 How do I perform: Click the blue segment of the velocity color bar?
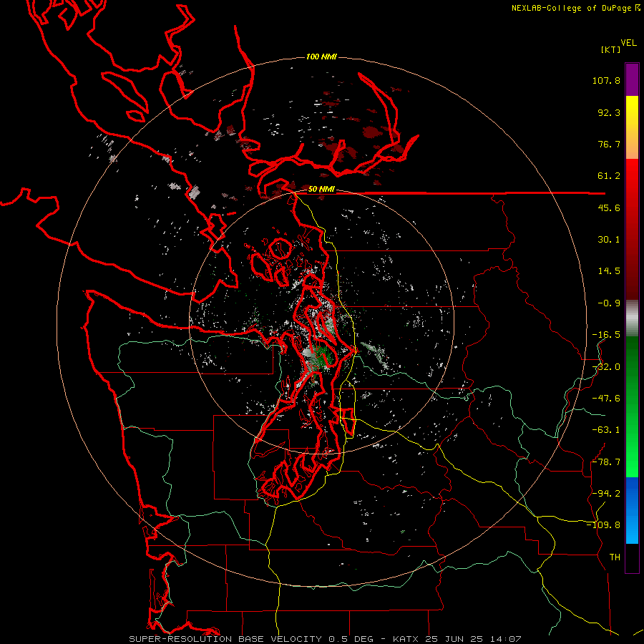tap(632, 510)
